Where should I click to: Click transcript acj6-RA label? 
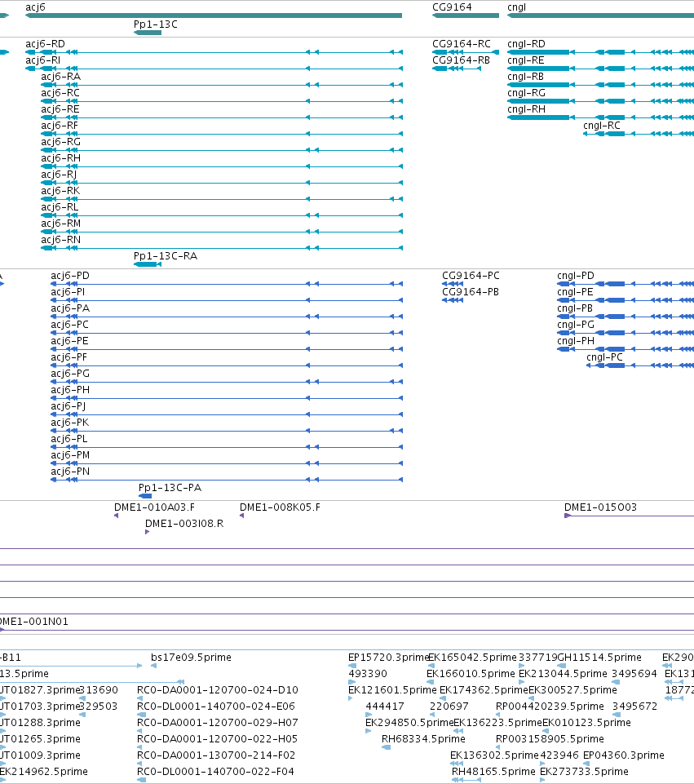click(x=61, y=77)
